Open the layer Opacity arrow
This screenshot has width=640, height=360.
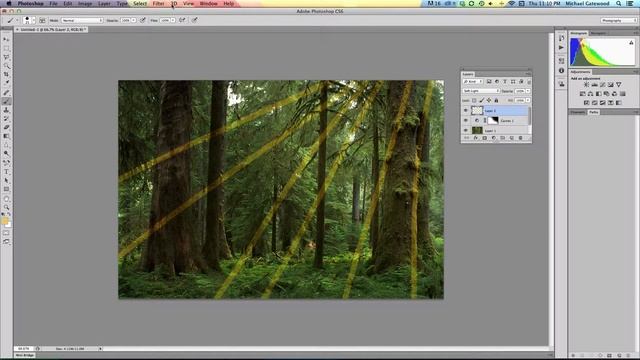tap(528, 91)
